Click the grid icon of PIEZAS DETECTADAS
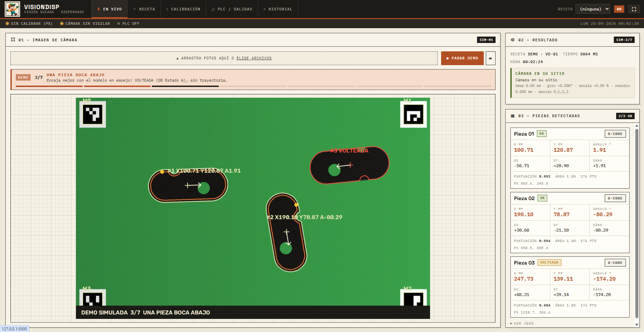 tap(513, 116)
